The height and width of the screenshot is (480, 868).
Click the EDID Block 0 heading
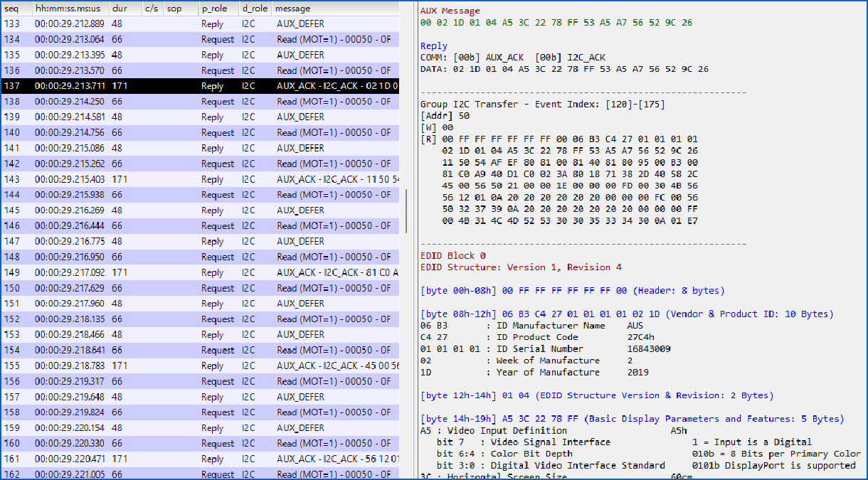click(x=453, y=255)
